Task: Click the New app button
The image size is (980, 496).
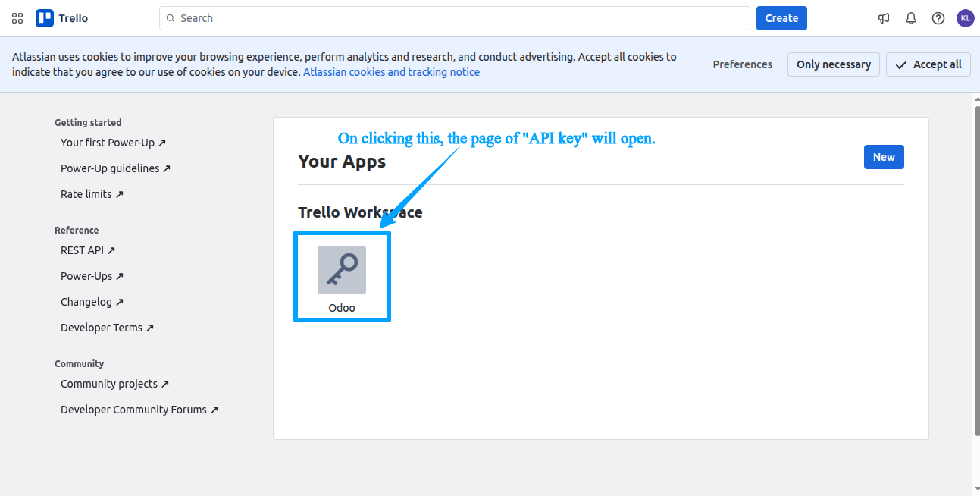Action: (884, 157)
